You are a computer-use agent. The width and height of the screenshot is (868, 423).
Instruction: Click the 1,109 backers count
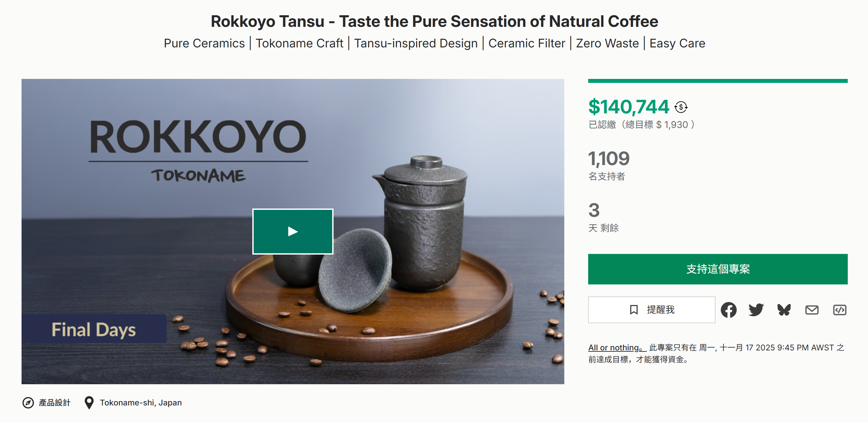tap(609, 158)
